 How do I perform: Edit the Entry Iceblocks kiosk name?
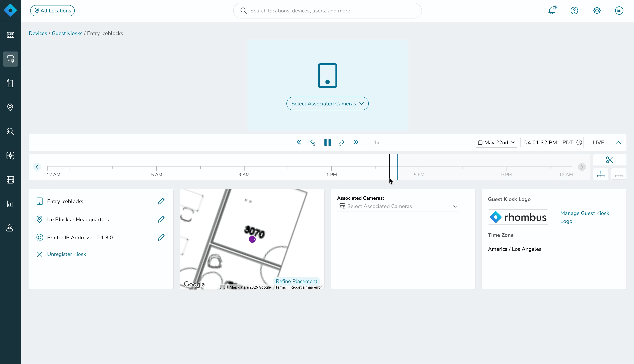(161, 201)
